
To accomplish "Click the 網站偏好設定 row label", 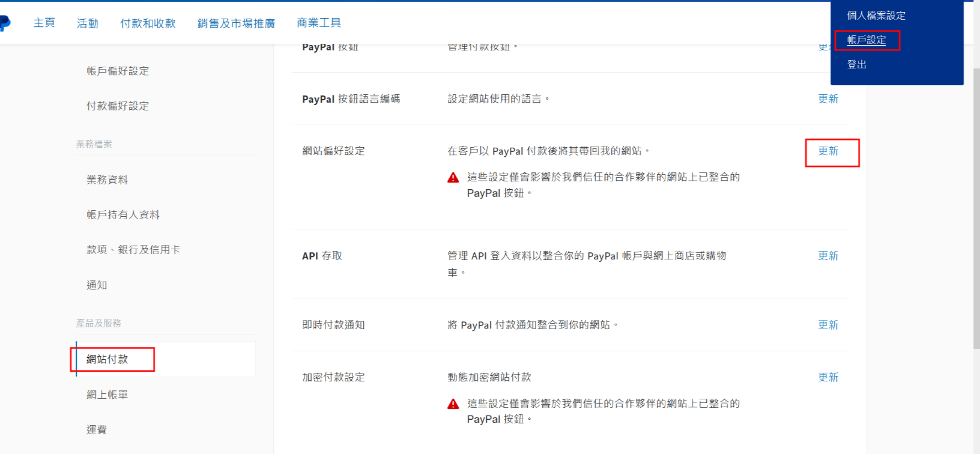I will pos(333,151).
